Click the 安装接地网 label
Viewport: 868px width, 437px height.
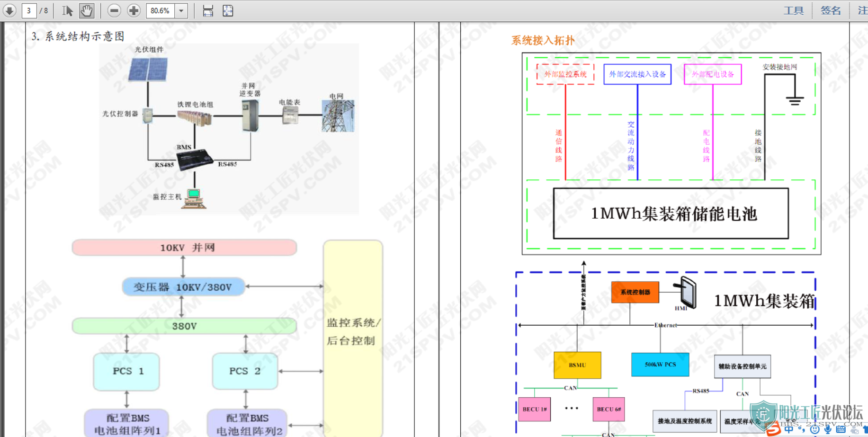779,67
